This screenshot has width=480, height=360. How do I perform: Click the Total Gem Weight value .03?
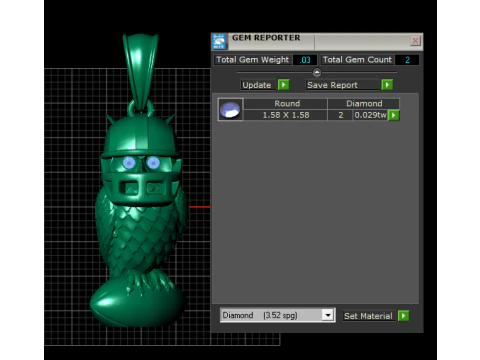305,60
